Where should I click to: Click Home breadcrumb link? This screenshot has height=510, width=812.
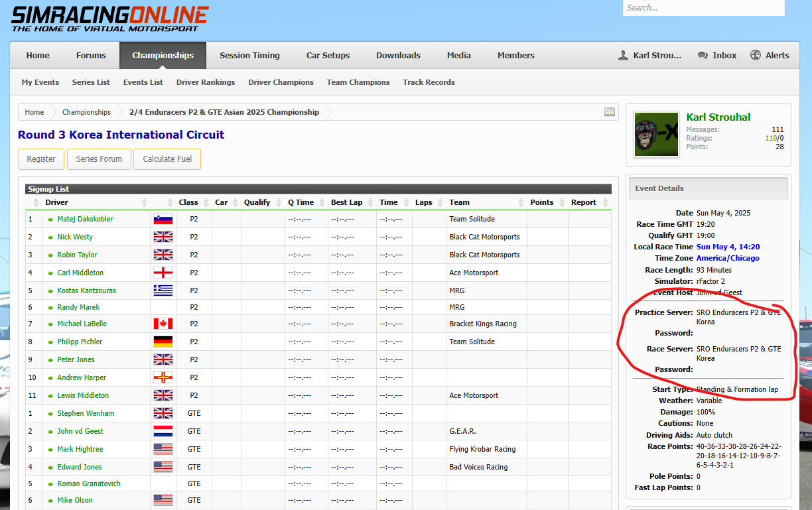[34, 112]
